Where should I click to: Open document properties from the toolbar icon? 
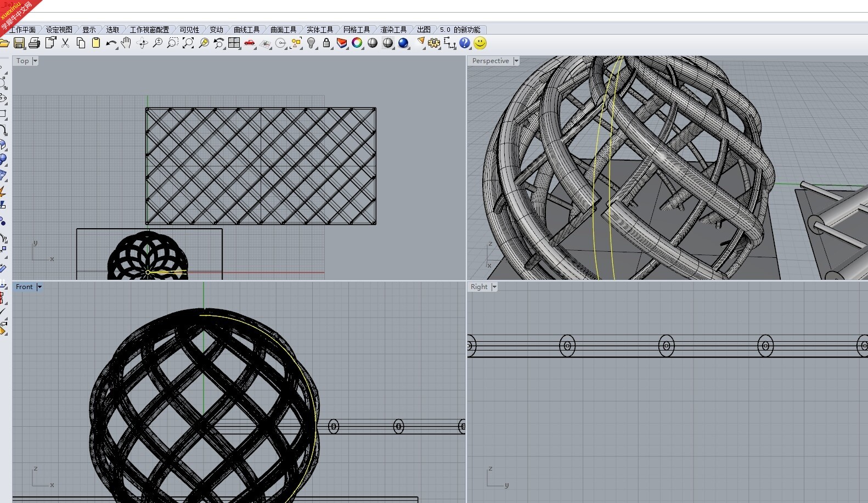pos(50,43)
